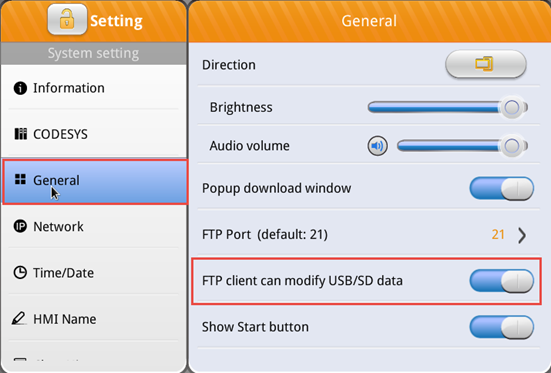Click the Network IP icon
551x373 pixels.
click(20, 226)
